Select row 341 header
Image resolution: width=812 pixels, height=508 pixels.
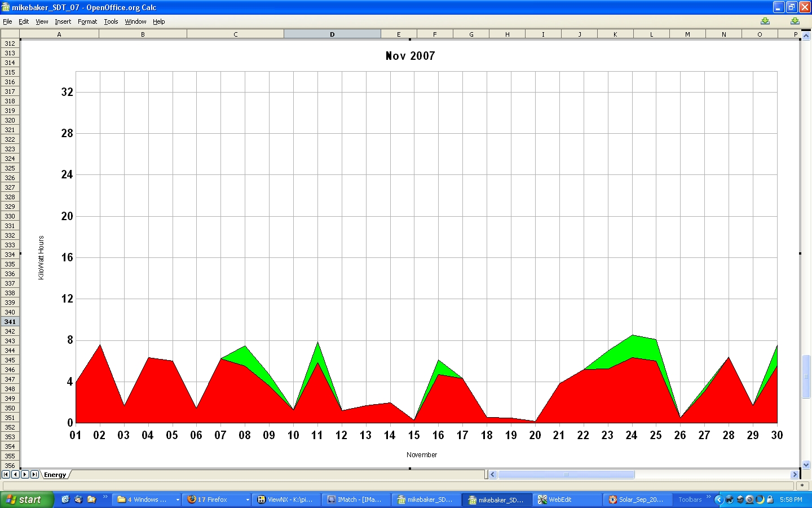point(10,322)
